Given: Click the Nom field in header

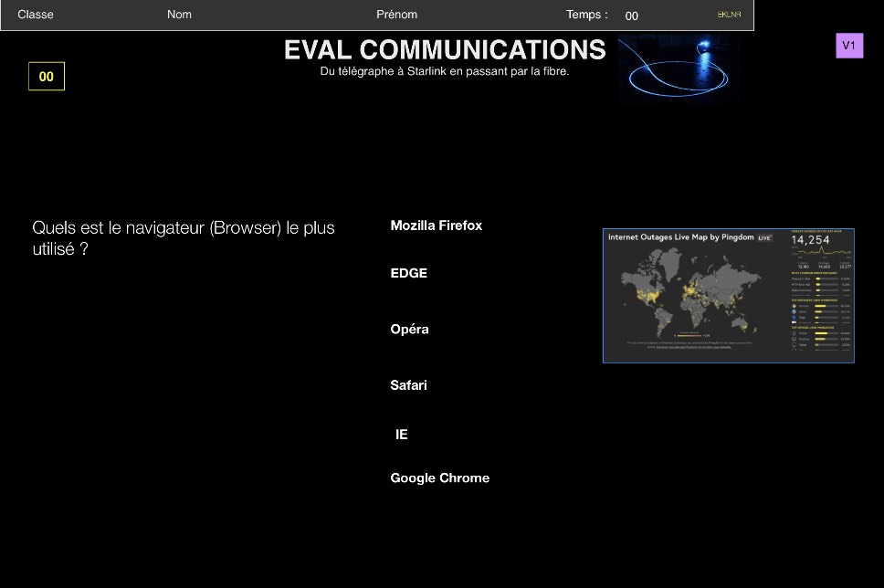Looking at the screenshot, I should [x=179, y=15].
